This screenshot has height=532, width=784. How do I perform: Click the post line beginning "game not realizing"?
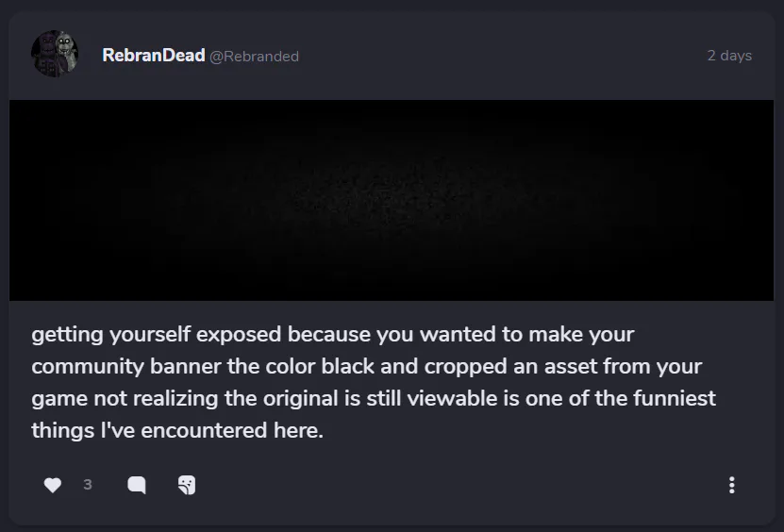tap(373, 398)
